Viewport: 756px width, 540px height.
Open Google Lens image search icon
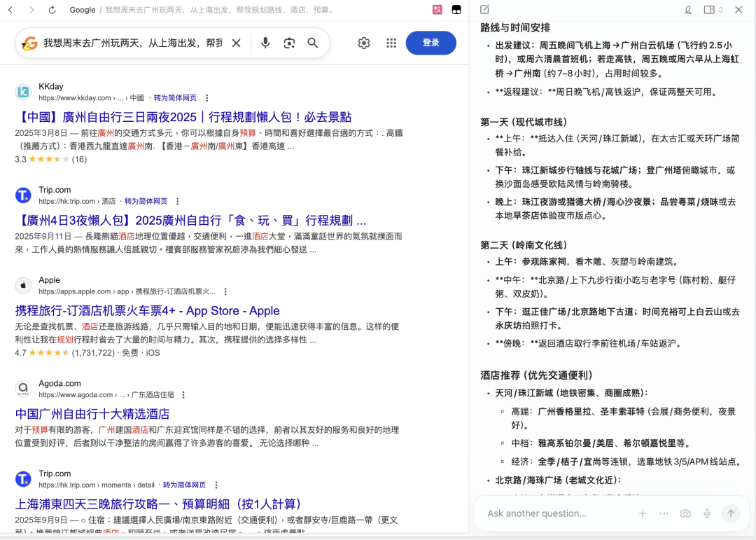[x=289, y=43]
